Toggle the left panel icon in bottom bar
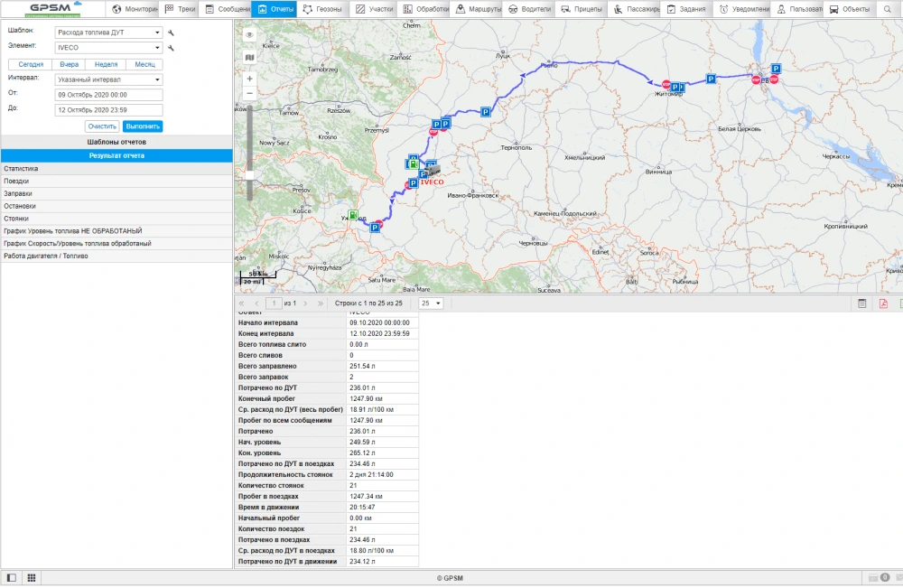This screenshot has width=903, height=588. [11, 577]
